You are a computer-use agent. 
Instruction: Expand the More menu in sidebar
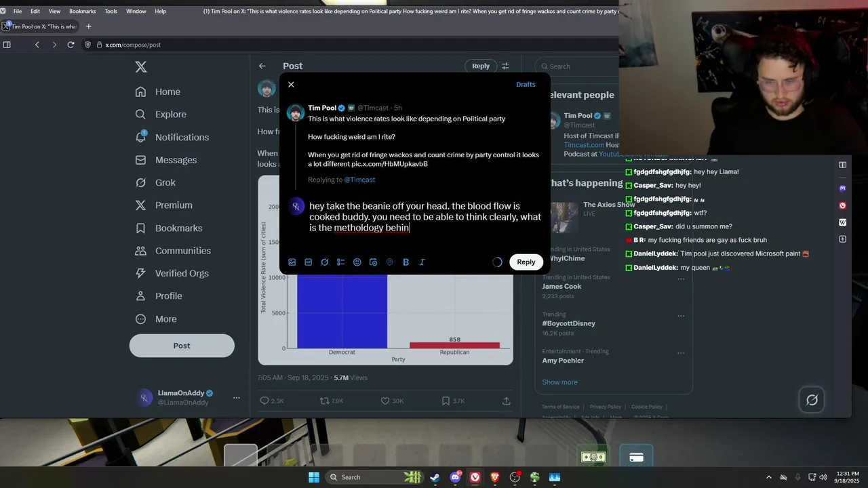point(156,319)
